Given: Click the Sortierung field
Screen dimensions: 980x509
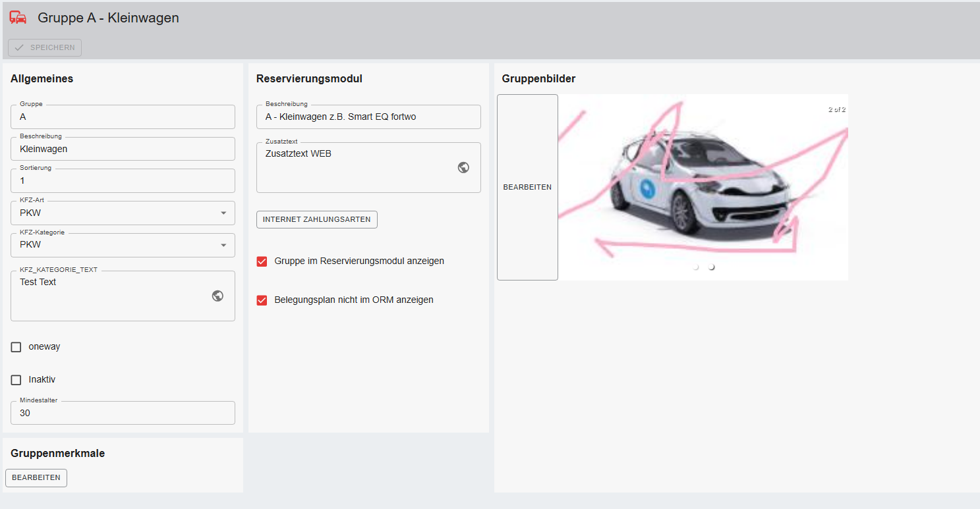Looking at the screenshot, I should click(123, 181).
